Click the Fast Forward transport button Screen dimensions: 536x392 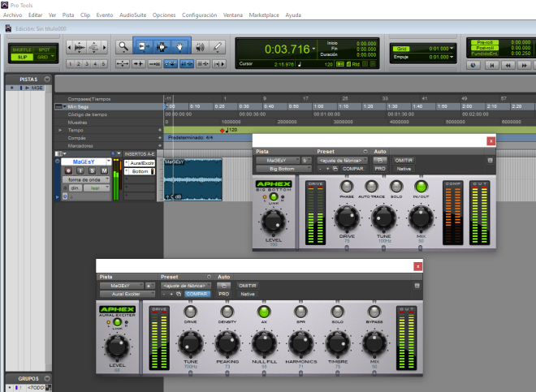[x=525, y=65]
